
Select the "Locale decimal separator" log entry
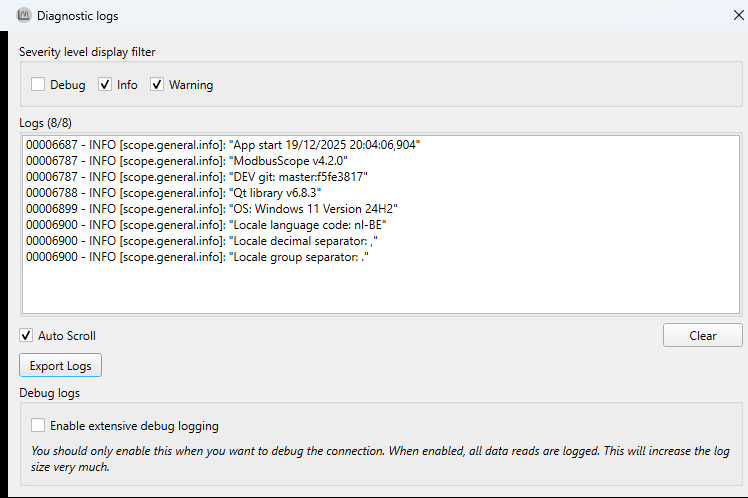click(x=201, y=241)
